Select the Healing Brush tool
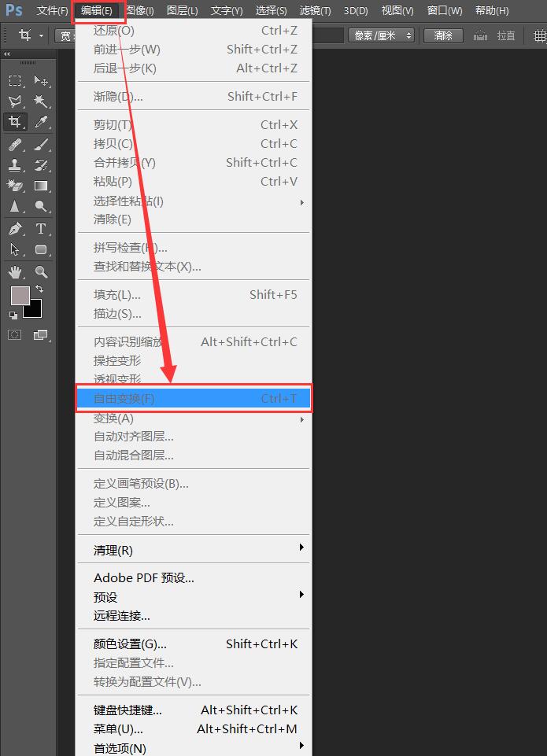547x756 pixels. tap(15, 144)
